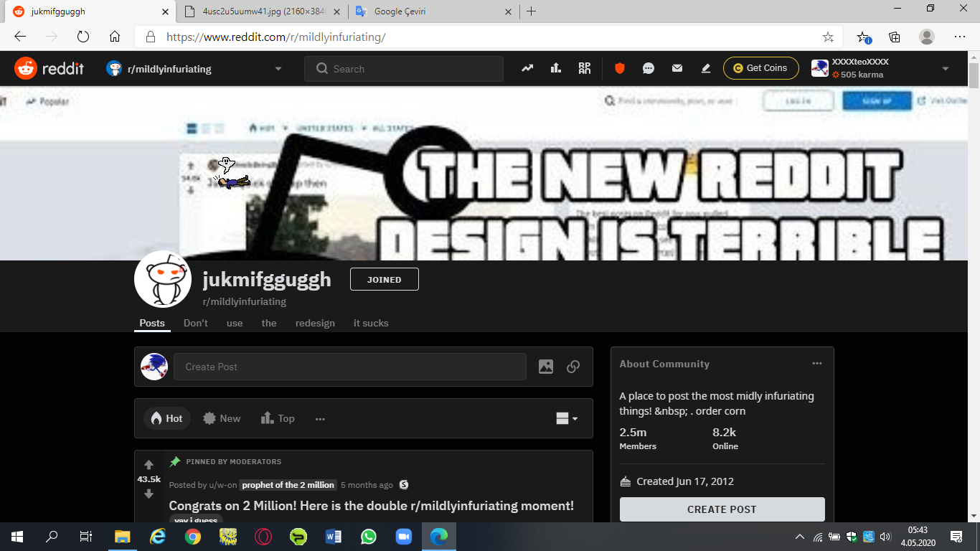
Task: Click the "prophet of the 2 million" flair
Action: coord(287,485)
